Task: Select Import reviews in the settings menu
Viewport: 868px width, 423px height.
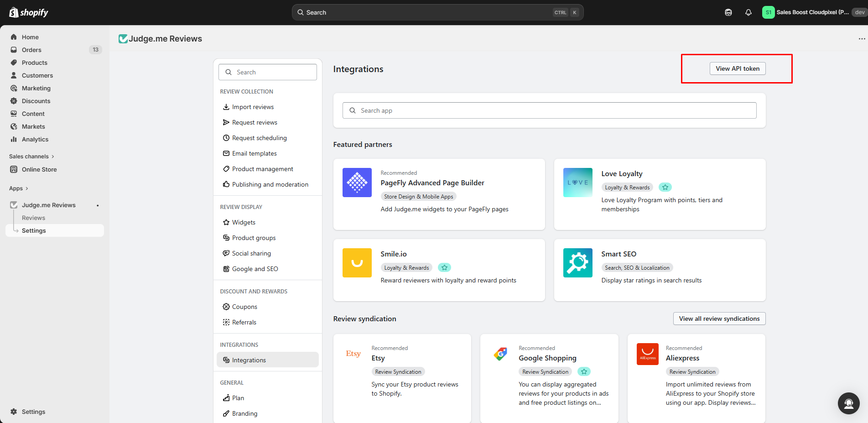Action: point(253,107)
